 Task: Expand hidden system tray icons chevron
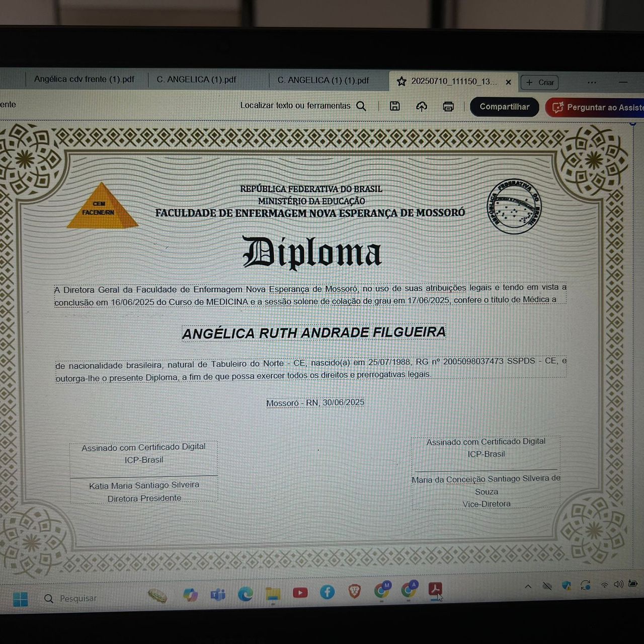(x=528, y=586)
